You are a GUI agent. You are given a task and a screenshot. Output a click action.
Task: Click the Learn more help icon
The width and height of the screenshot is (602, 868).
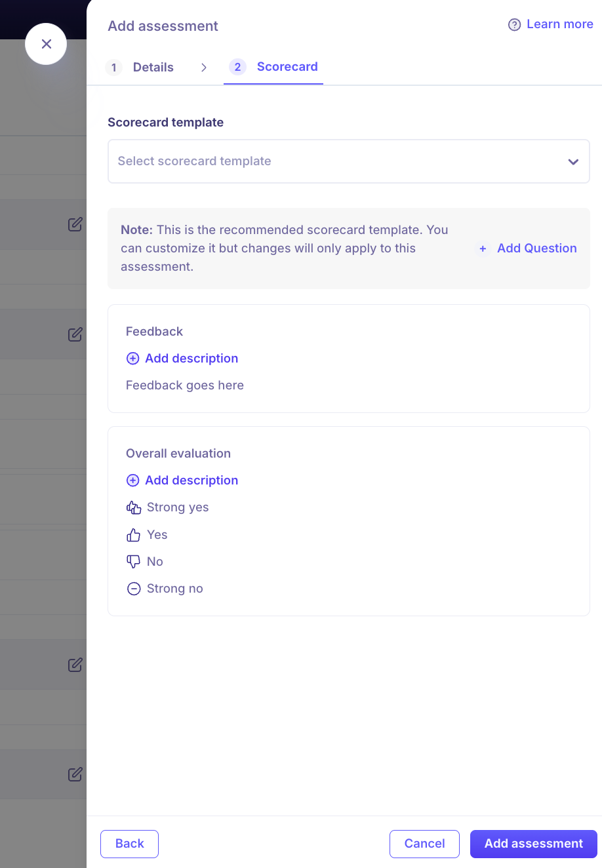514,25
